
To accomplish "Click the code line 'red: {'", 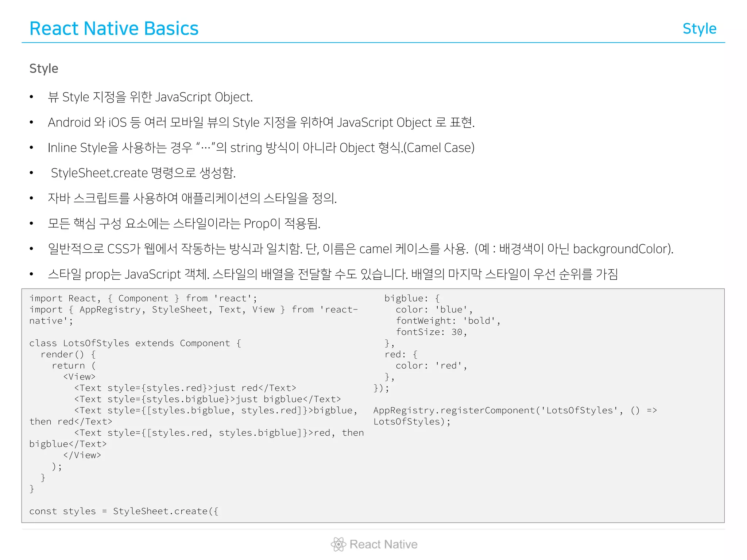I will point(401,355).
